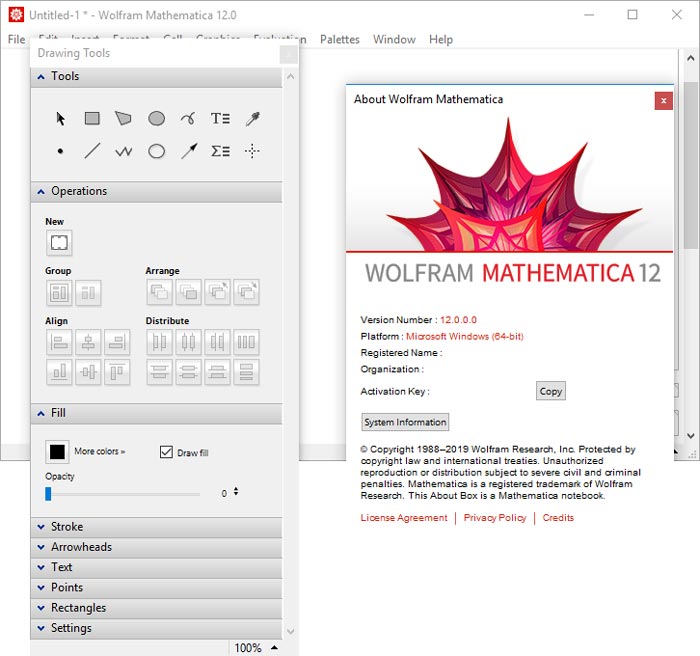Toggle the Draw fill checkbox

pyautogui.click(x=166, y=452)
